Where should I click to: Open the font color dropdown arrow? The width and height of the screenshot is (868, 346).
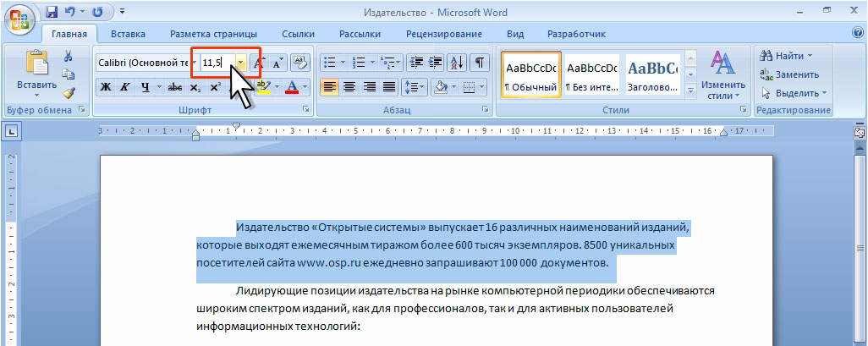pos(307,87)
